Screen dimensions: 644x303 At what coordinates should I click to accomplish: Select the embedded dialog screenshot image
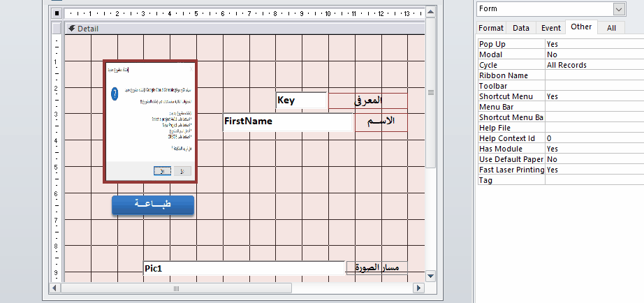coord(150,121)
